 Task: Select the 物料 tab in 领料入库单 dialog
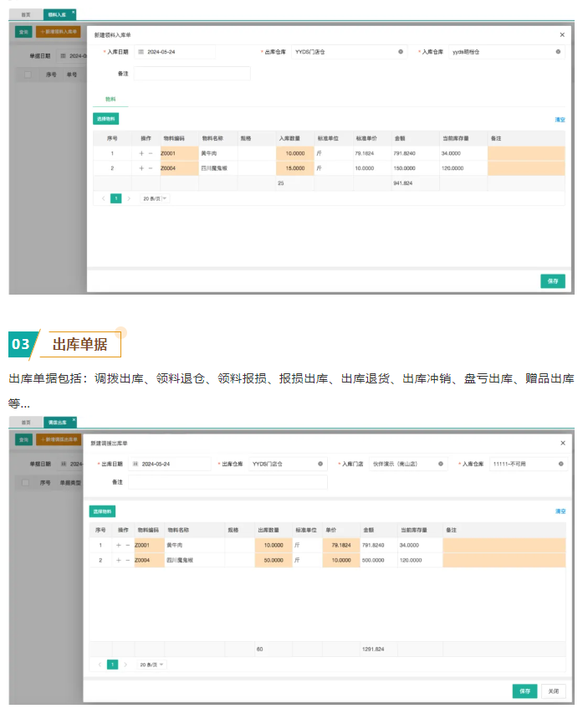click(110, 99)
